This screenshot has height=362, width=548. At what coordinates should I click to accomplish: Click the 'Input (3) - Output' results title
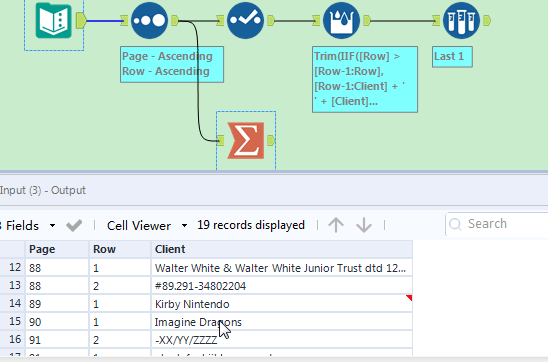click(43, 190)
